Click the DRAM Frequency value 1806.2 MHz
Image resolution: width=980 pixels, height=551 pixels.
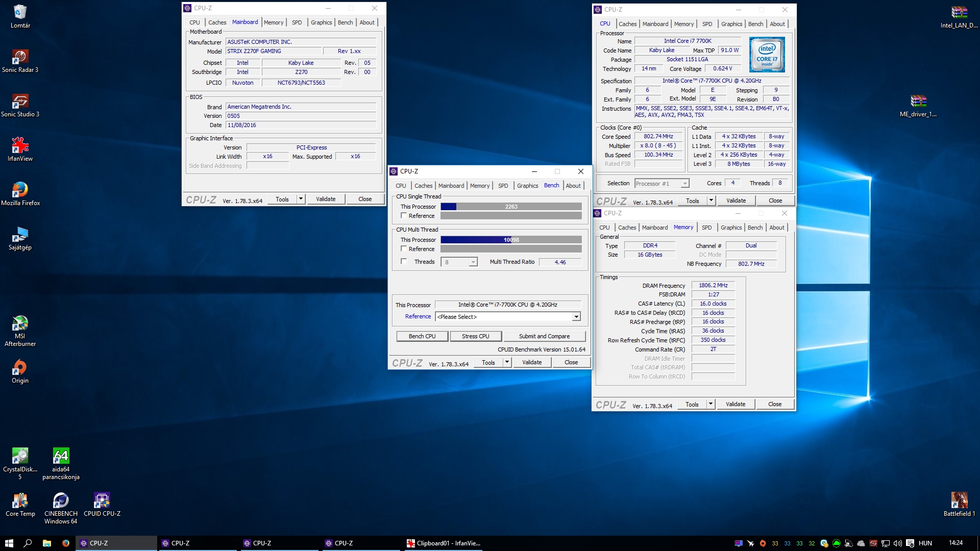click(x=713, y=285)
